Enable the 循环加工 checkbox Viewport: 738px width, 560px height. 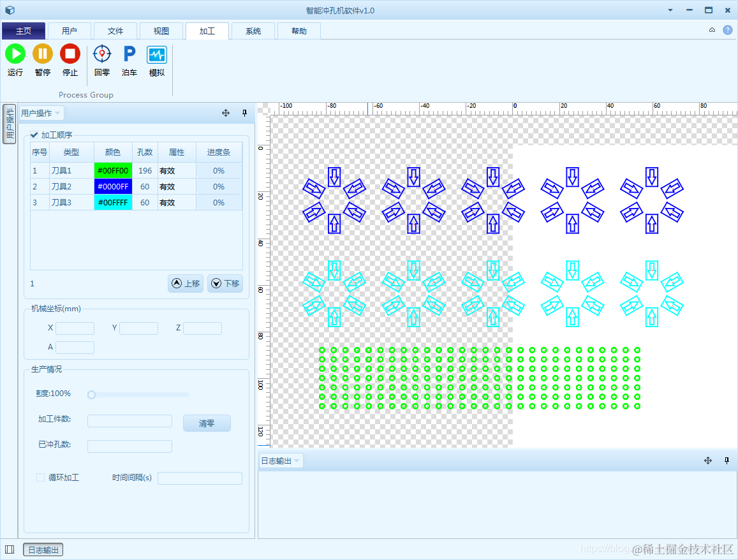40,478
